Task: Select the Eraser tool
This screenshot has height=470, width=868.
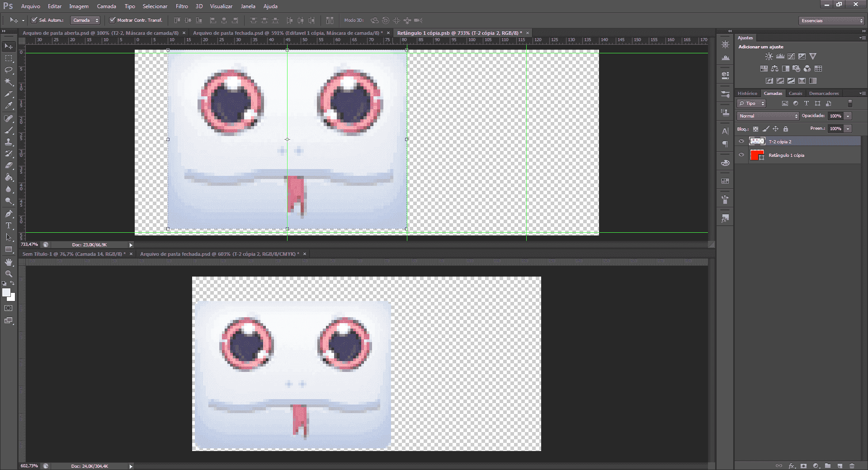Action: (x=9, y=165)
